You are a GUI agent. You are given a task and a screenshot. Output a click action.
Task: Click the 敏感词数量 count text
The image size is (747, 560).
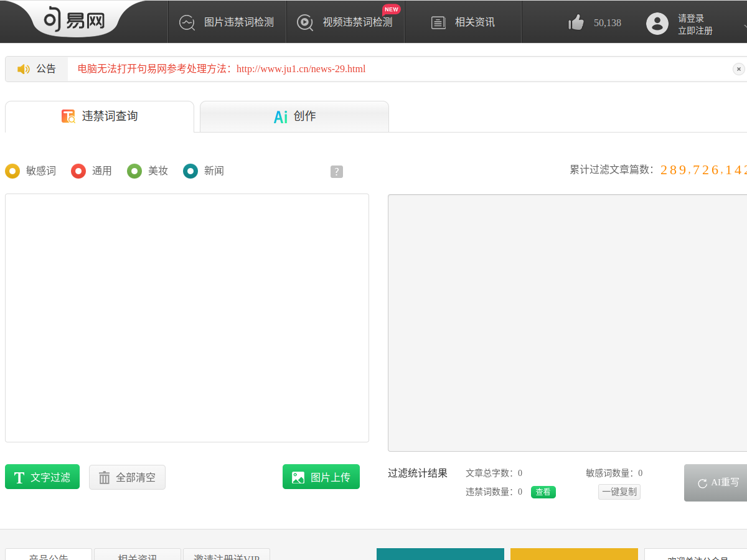click(614, 473)
